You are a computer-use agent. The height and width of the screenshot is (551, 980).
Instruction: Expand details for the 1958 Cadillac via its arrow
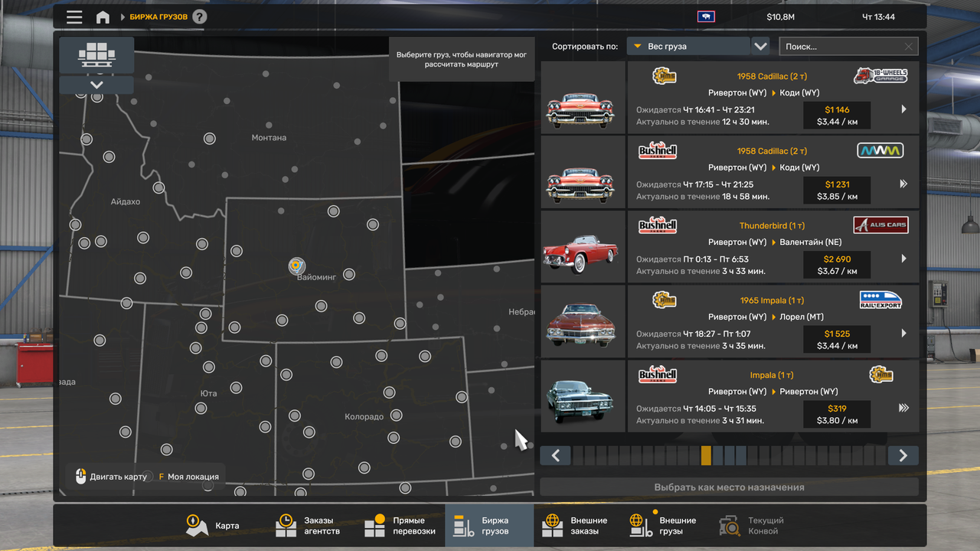[x=904, y=109]
